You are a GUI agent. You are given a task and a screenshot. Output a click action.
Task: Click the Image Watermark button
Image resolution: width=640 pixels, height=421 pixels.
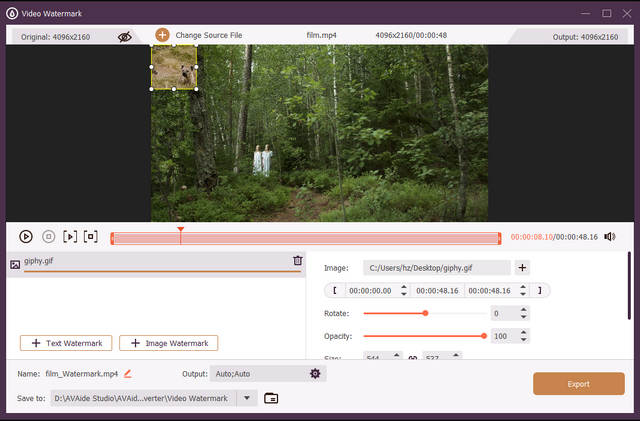pos(168,343)
